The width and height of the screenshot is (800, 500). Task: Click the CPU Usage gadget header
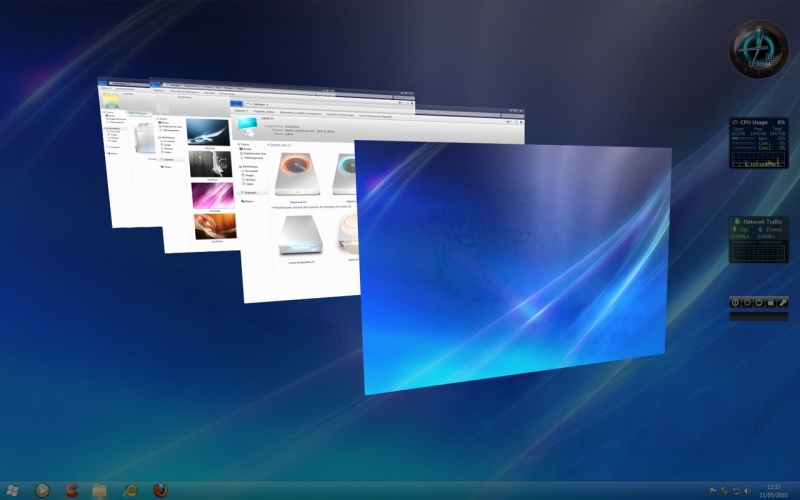pyautogui.click(x=758, y=122)
